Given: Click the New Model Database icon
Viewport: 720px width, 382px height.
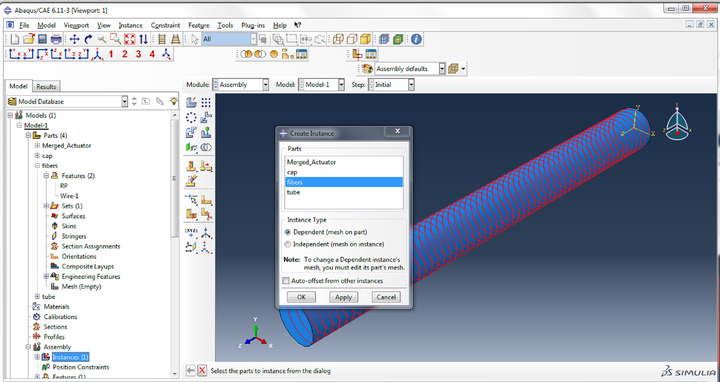Looking at the screenshot, I should pyautogui.click(x=15, y=39).
